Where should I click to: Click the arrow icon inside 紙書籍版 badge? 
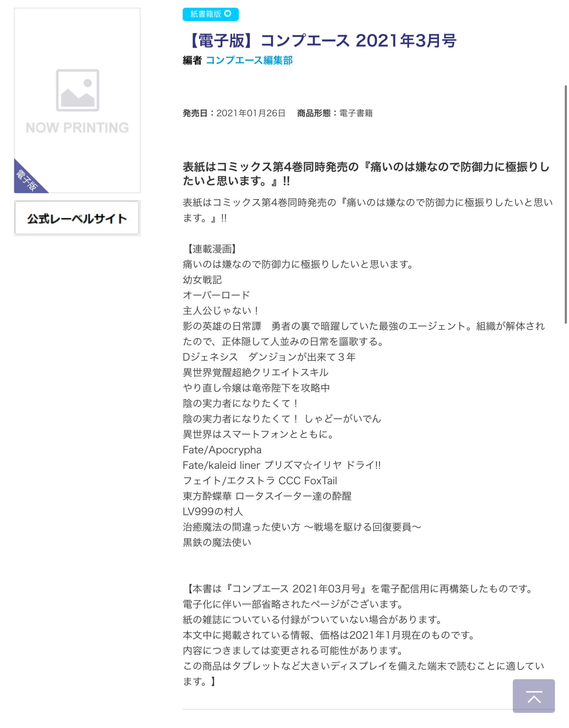(228, 13)
